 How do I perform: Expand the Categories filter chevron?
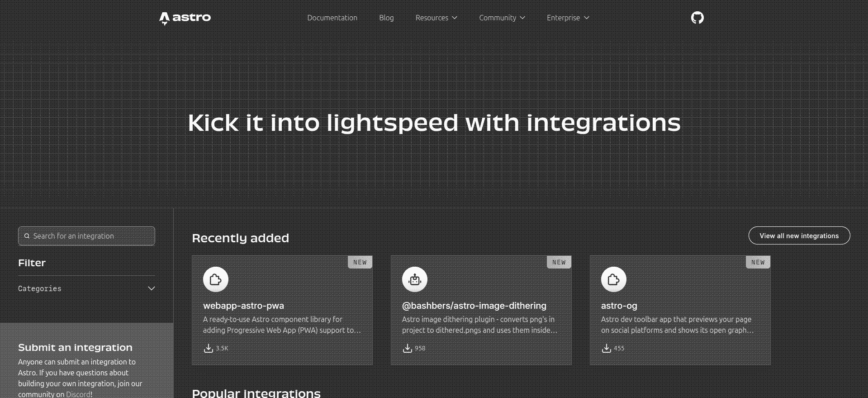point(152,288)
